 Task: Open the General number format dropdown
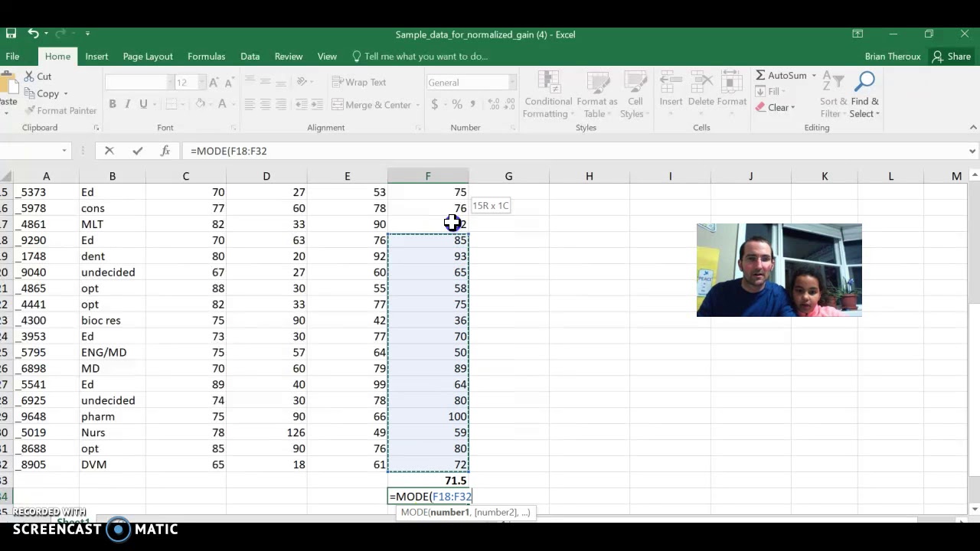point(512,83)
